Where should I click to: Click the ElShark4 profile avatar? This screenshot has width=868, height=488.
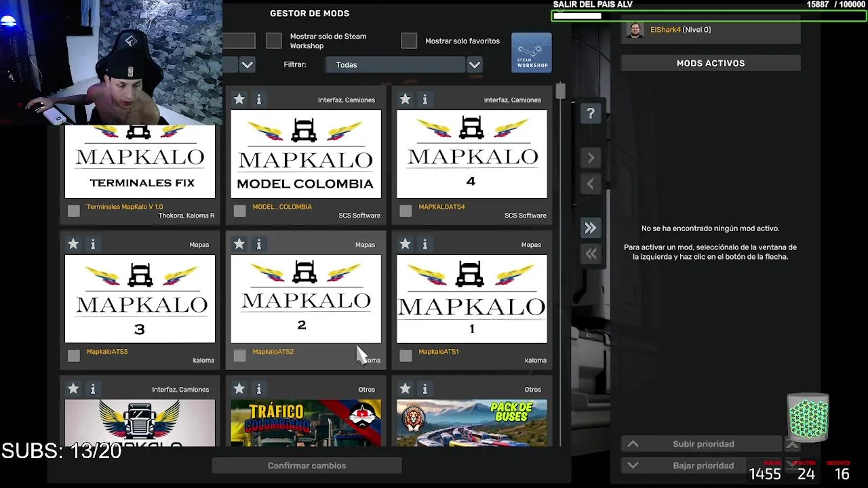point(635,30)
